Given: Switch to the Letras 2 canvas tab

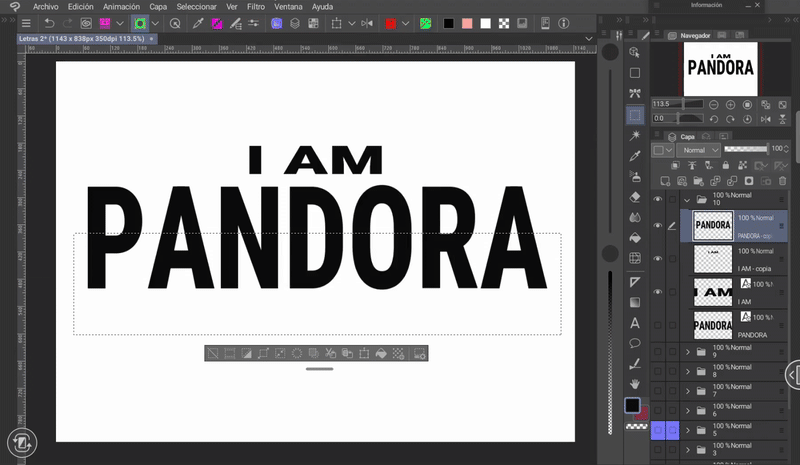Looking at the screenshot, I should click(x=80, y=39).
